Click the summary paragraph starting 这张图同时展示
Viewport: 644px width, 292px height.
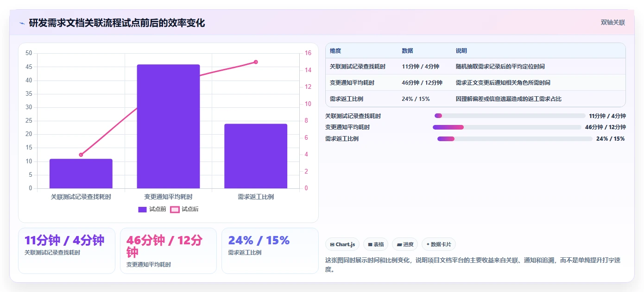coord(473,265)
